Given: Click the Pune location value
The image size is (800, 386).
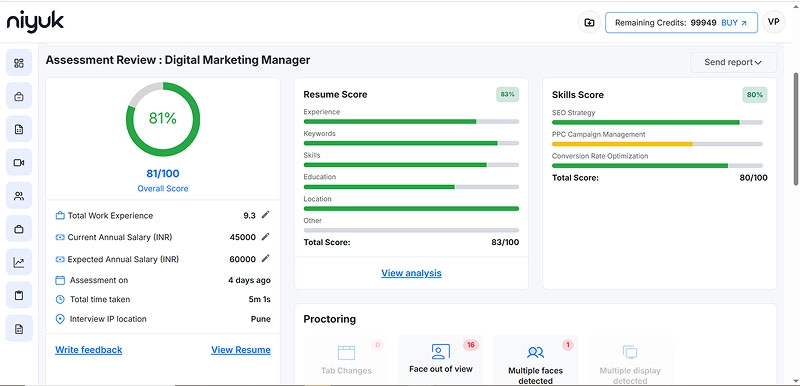Looking at the screenshot, I should point(261,319).
